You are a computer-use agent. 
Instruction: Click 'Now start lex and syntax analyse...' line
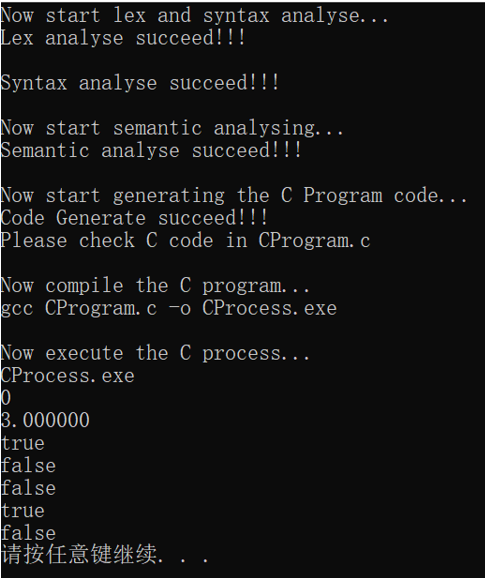[195, 16]
